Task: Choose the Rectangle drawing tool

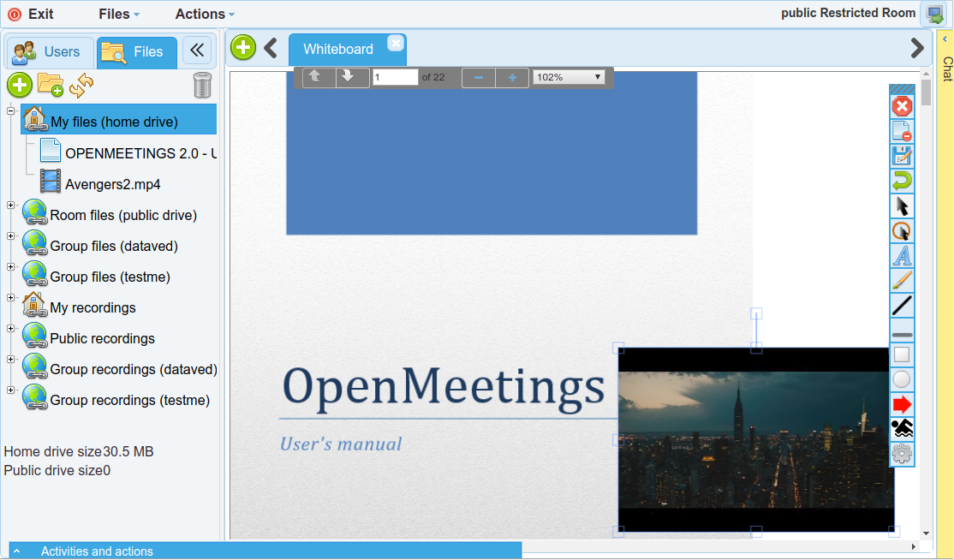Action: pos(902,354)
